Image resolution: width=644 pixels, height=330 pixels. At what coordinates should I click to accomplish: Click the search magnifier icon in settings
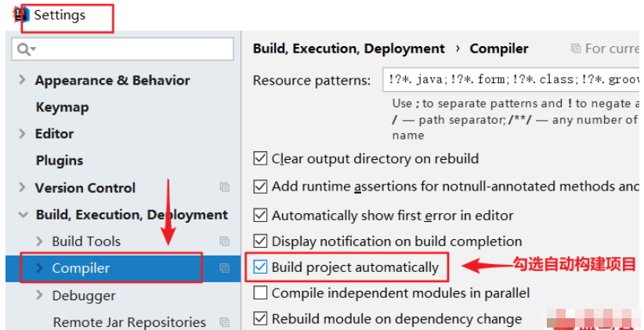point(23,49)
